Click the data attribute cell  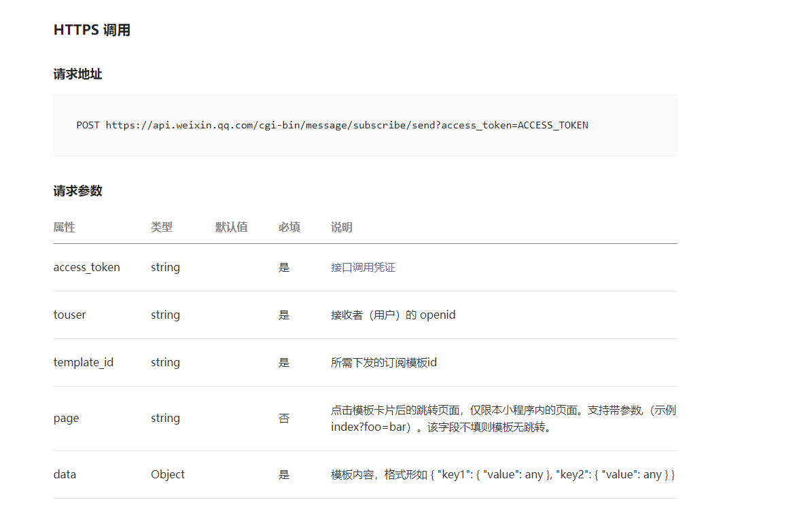click(65, 474)
